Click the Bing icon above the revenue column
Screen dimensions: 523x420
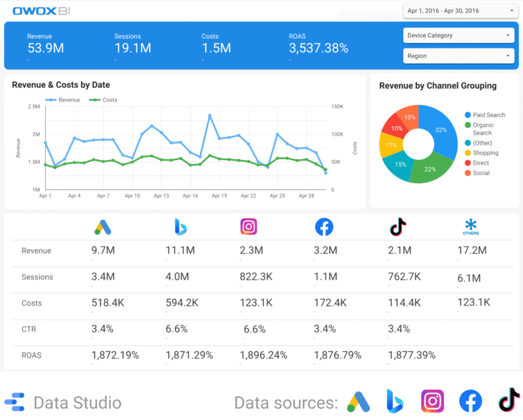pyautogui.click(x=180, y=226)
